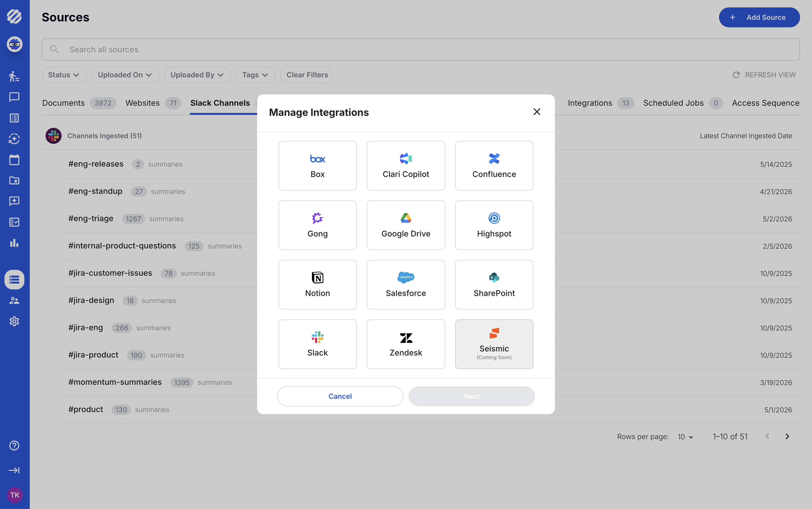The width and height of the screenshot is (812, 509).
Task: Open the onboarding walker icon in sidebar
Action: 14,76
